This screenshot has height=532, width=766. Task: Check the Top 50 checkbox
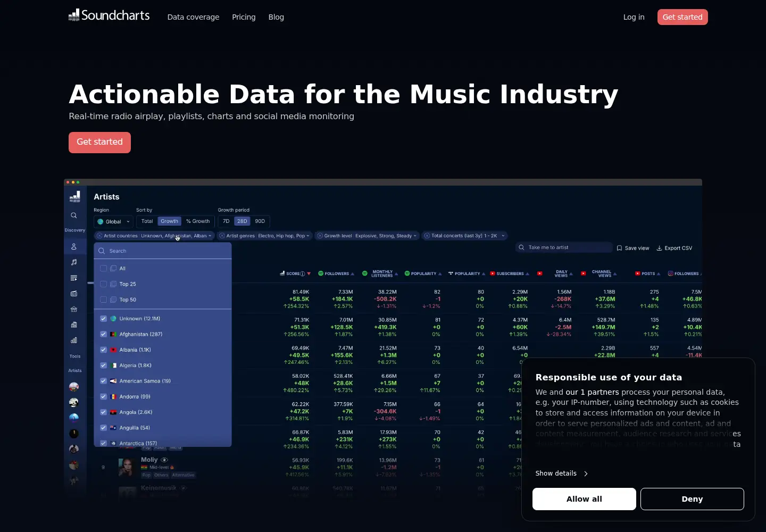(x=104, y=300)
